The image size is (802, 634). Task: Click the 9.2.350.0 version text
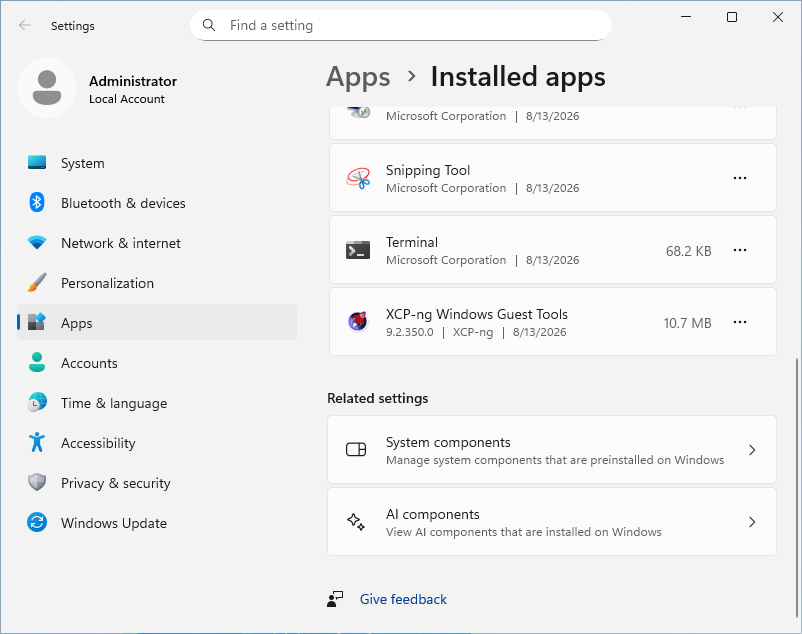[409, 332]
